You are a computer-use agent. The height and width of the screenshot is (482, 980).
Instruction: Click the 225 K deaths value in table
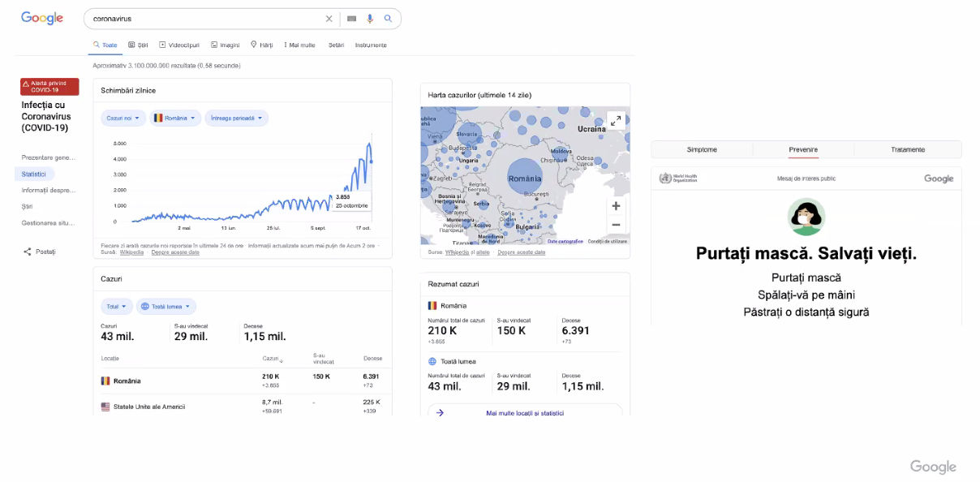pyautogui.click(x=371, y=402)
